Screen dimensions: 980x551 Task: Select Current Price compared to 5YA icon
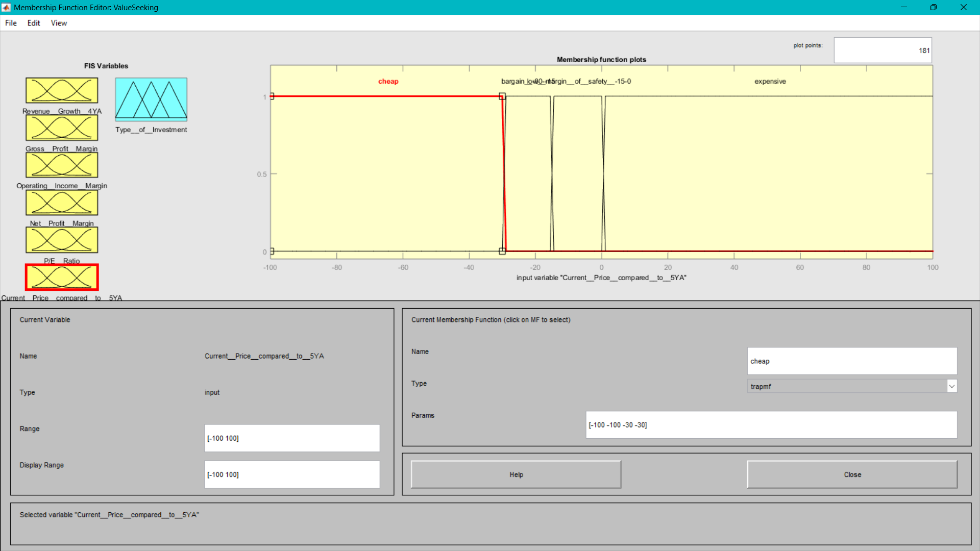coord(62,277)
